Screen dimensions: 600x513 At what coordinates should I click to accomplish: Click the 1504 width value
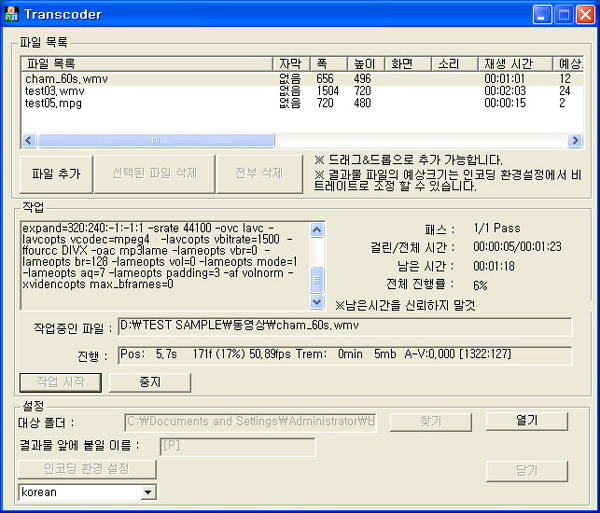328,91
